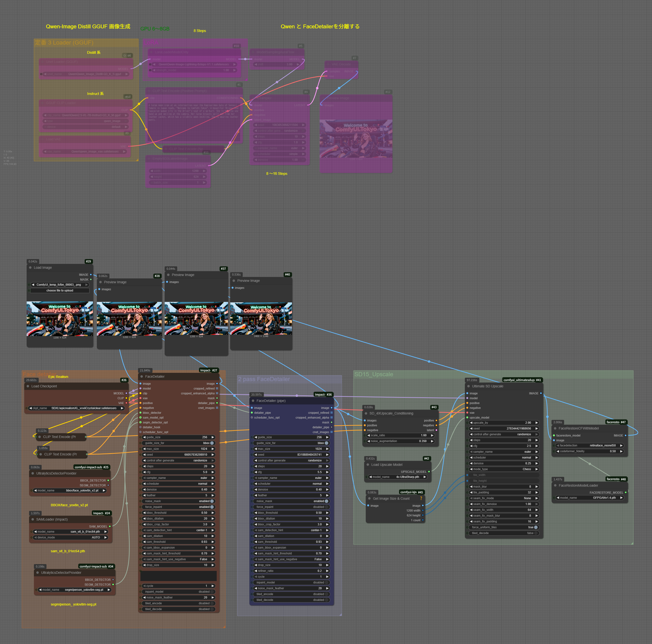This screenshot has height=644, width=652.
Task: Click 'choose file to upload' button
Action: pos(60,290)
